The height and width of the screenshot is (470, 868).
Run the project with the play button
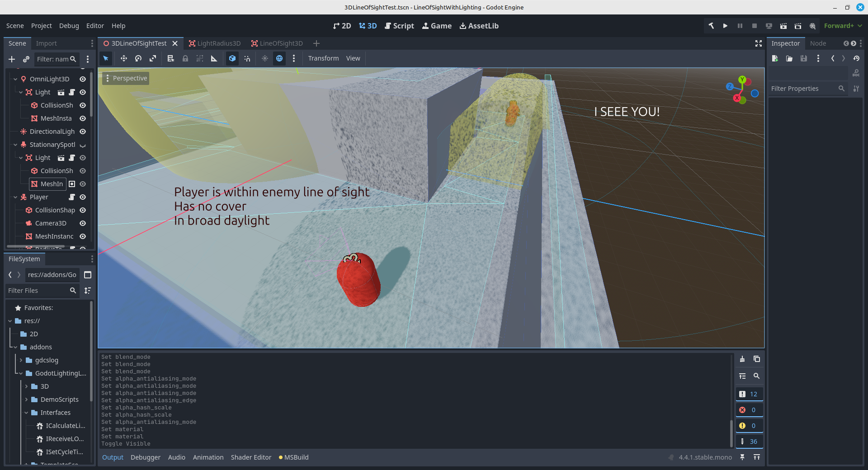pos(725,26)
